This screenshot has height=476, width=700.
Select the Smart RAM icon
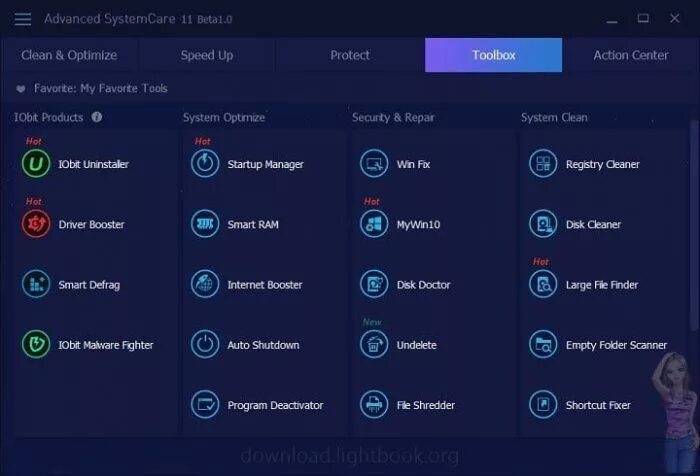[205, 224]
